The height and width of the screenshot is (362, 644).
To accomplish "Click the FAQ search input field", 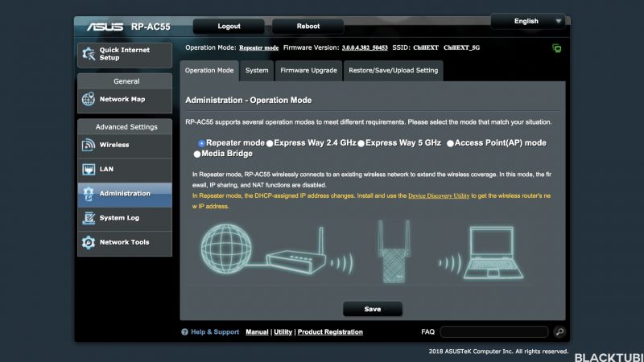I will 494,332.
